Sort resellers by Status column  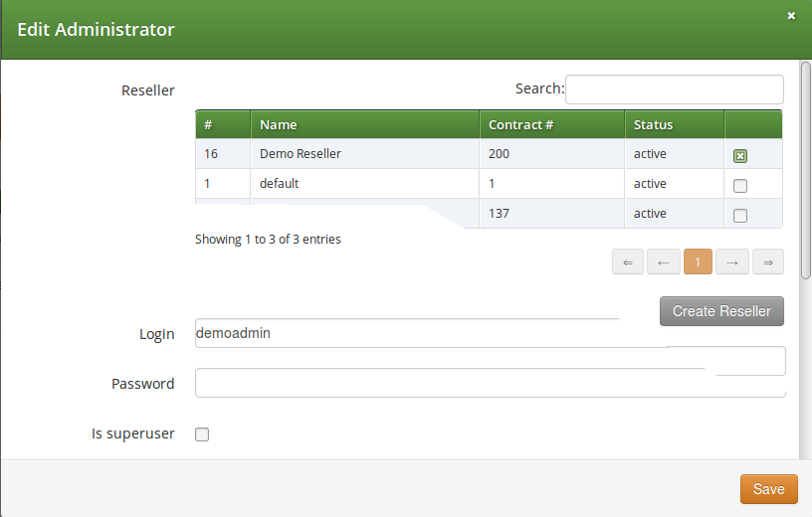click(674, 125)
